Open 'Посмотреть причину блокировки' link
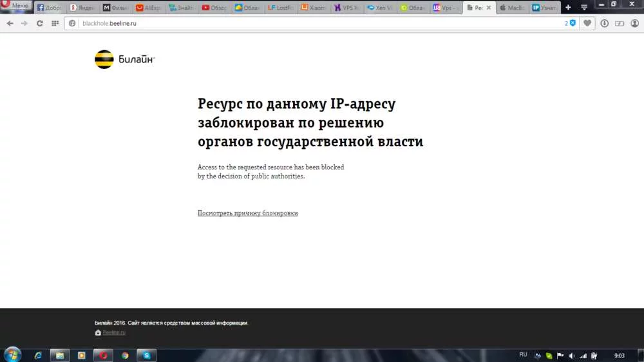644x362 pixels. coord(247,213)
